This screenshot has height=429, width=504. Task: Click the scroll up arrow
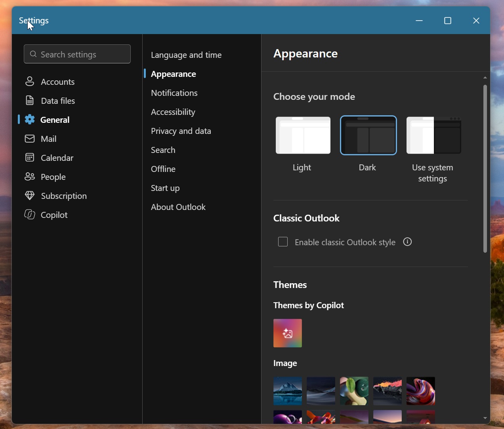(485, 78)
